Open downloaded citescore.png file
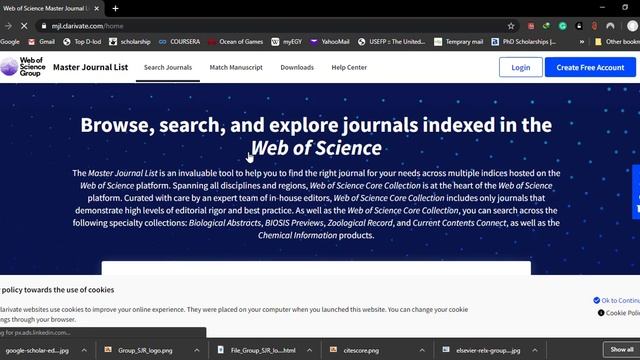The width and height of the screenshot is (640, 360). [x=355, y=350]
